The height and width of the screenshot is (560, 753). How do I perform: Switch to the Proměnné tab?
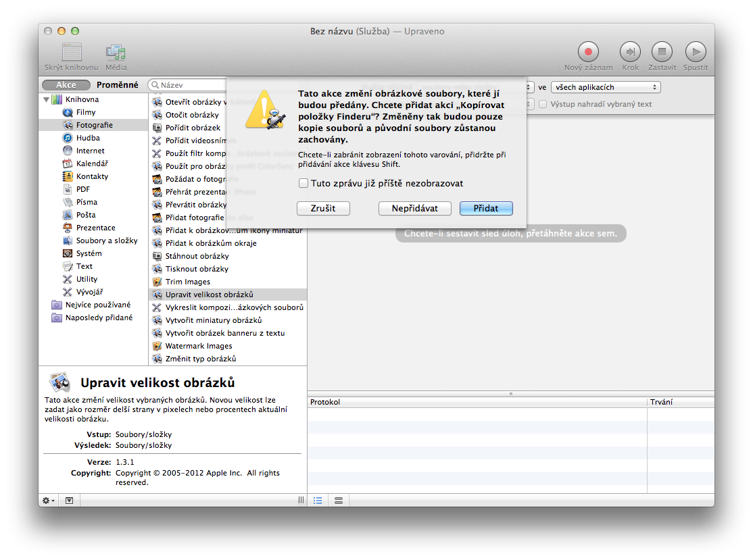[117, 85]
